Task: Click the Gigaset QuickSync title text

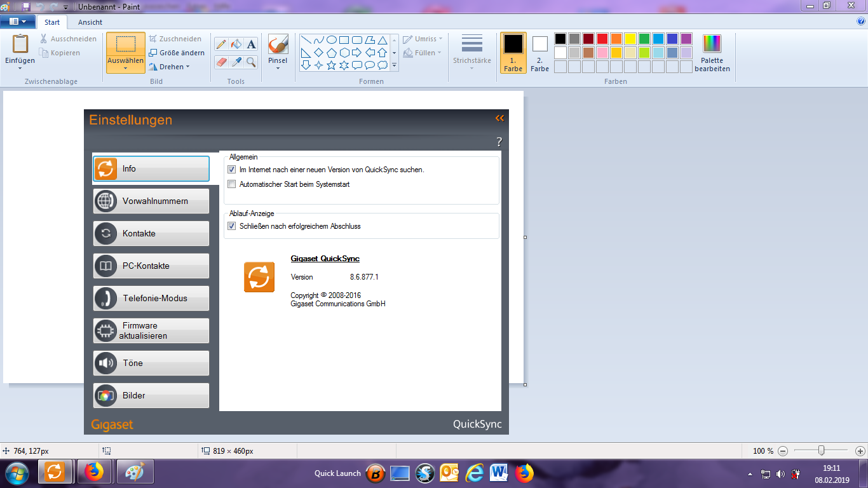Action: tap(325, 259)
